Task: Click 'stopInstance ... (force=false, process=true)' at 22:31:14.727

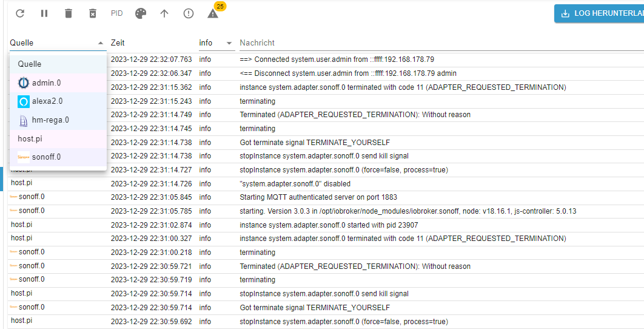Action: (344, 170)
